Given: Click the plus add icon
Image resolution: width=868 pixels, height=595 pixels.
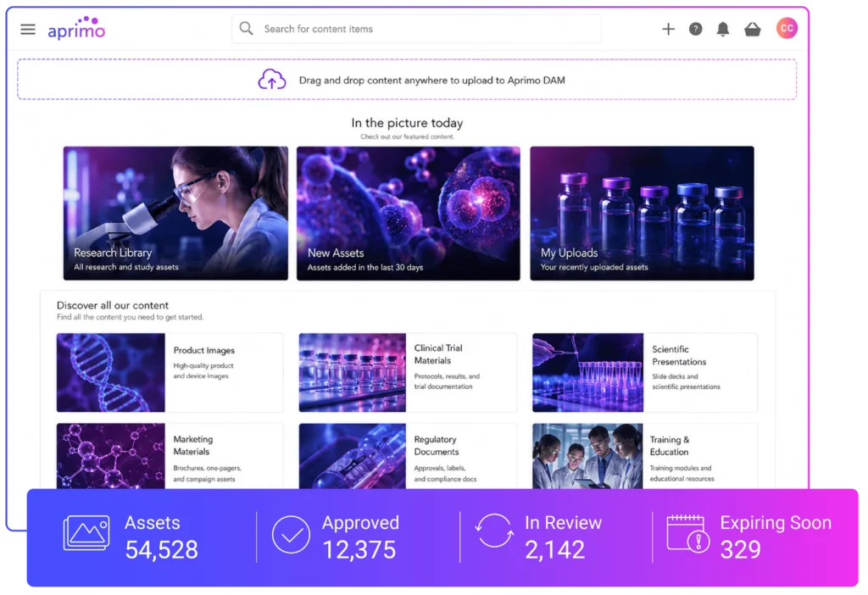Looking at the screenshot, I should [668, 29].
